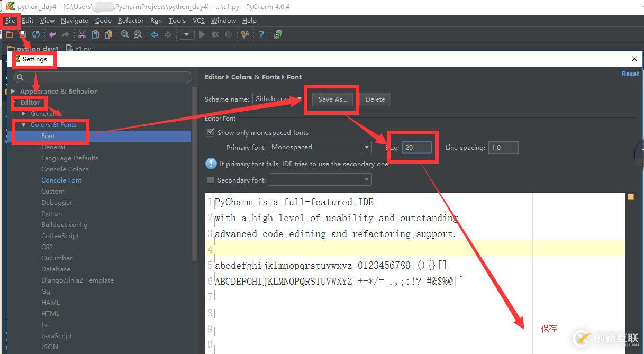Select Django/Jinja2 Template tree item
Viewport: 644px width, 354px height.
tap(77, 280)
